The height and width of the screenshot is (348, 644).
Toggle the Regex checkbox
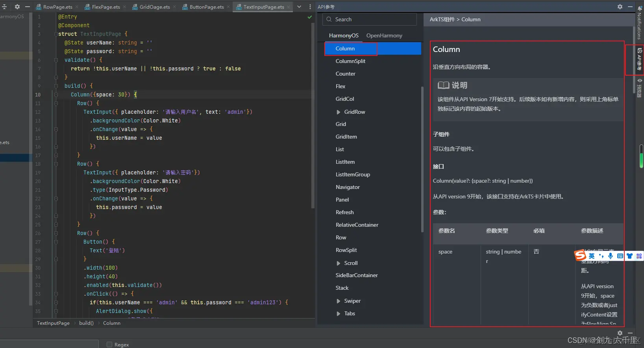pos(109,344)
